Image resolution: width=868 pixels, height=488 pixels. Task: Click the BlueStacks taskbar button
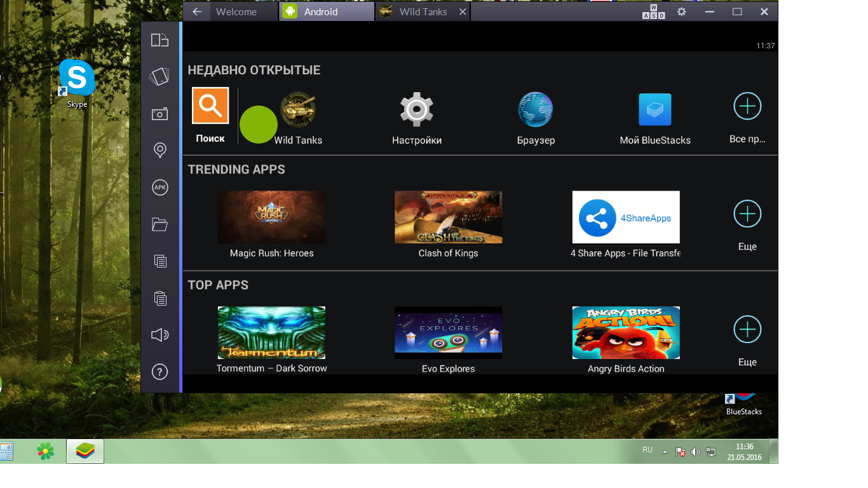[x=85, y=451]
